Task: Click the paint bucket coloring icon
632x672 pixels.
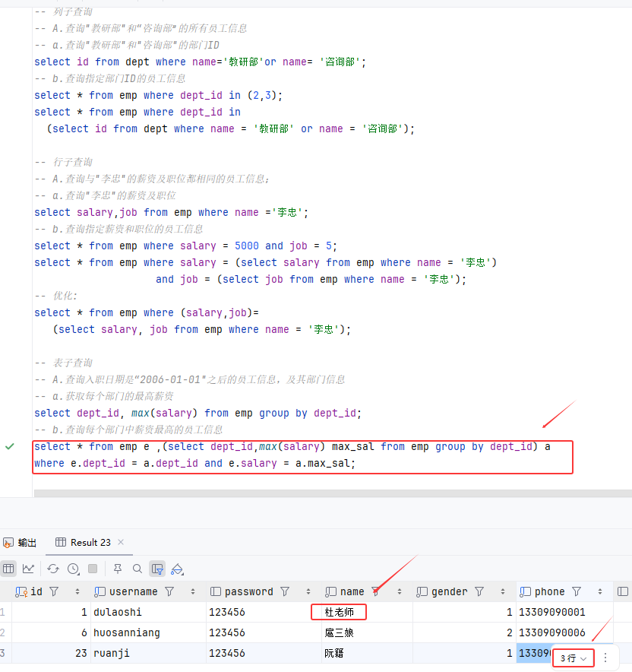Action: [x=177, y=569]
